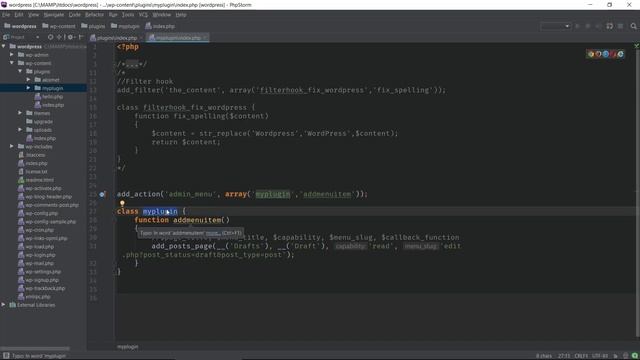Click the Search Everywhere magnifier icon
Image resolution: width=640 pixels, height=360 pixels.
point(633,26)
